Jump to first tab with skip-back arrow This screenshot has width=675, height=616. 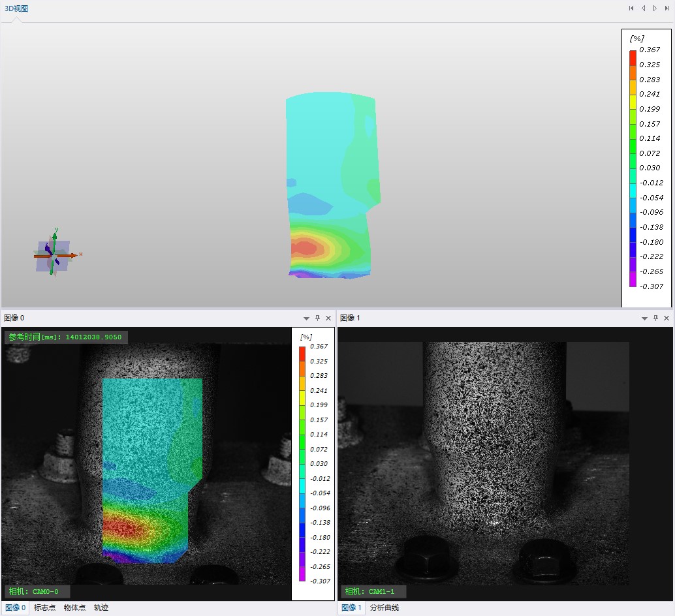631,8
